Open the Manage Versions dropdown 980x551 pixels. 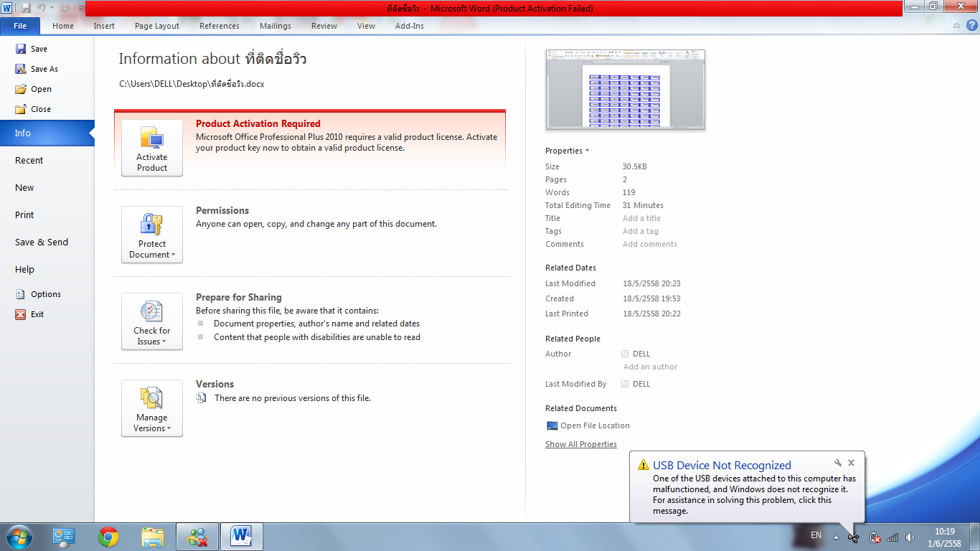(152, 408)
